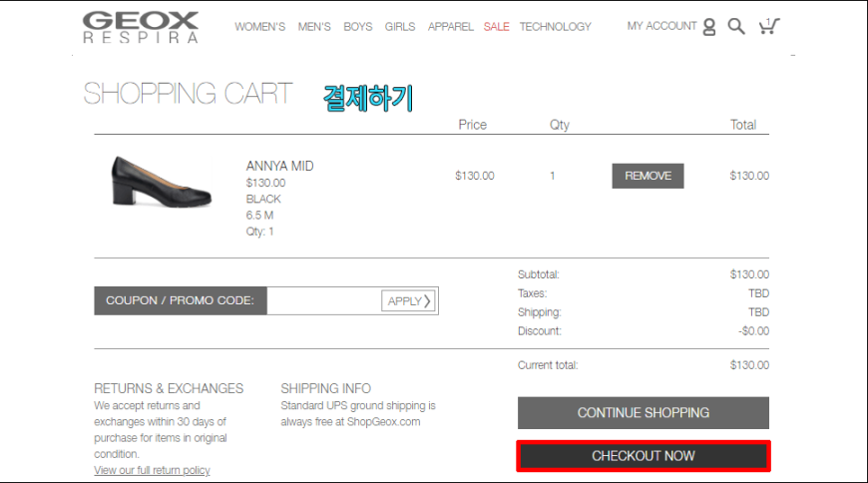The width and height of the screenshot is (868, 483).
Task: Browse the SALE section
Action: pyautogui.click(x=496, y=27)
